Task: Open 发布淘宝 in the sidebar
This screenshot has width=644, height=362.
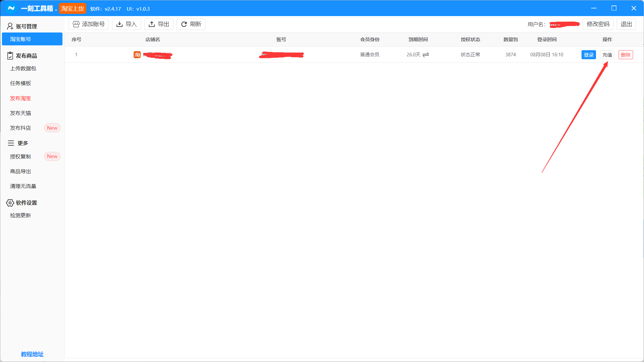Action: (x=21, y=98)
